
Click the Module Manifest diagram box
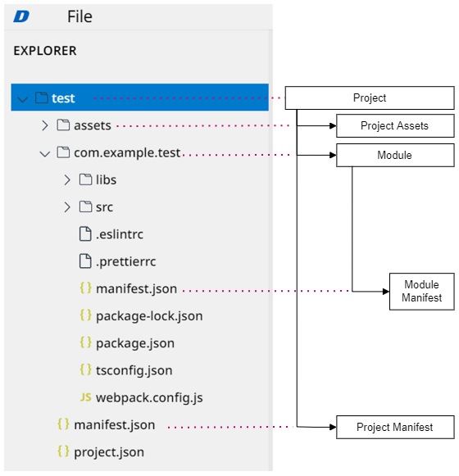(x=422, y=291)
